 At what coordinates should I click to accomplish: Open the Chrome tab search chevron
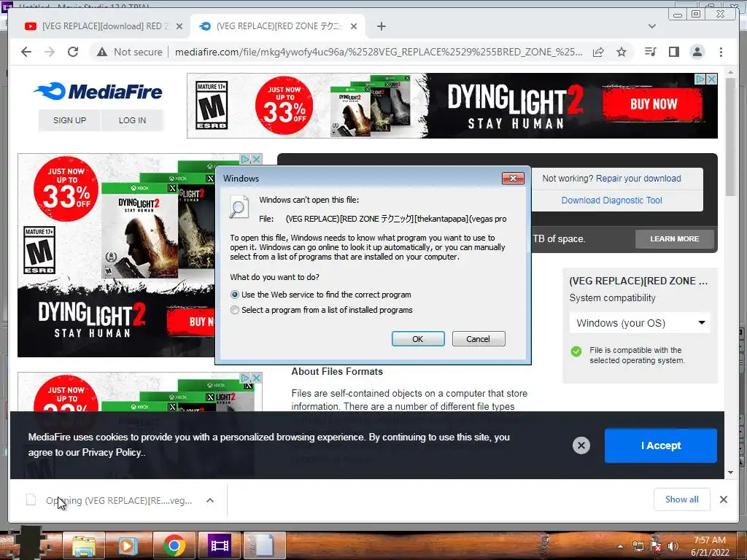coord(651,26)
